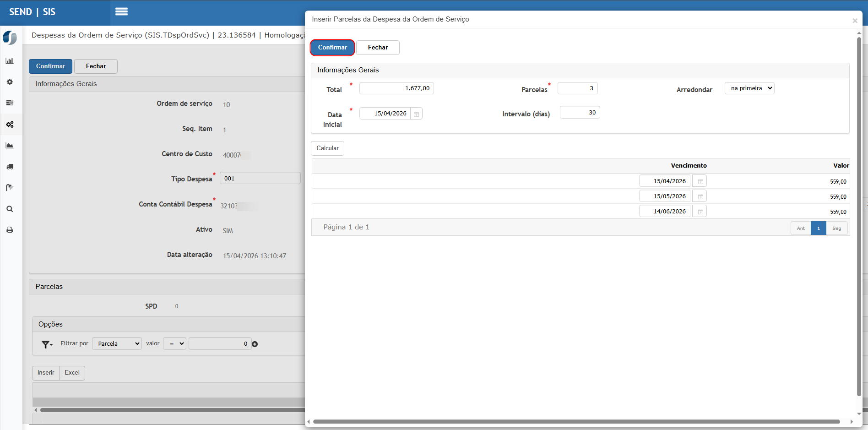This screenshot has height=430, width=868.
Task: Expand the Arredondar dropdown
Action: coord(749,88)
